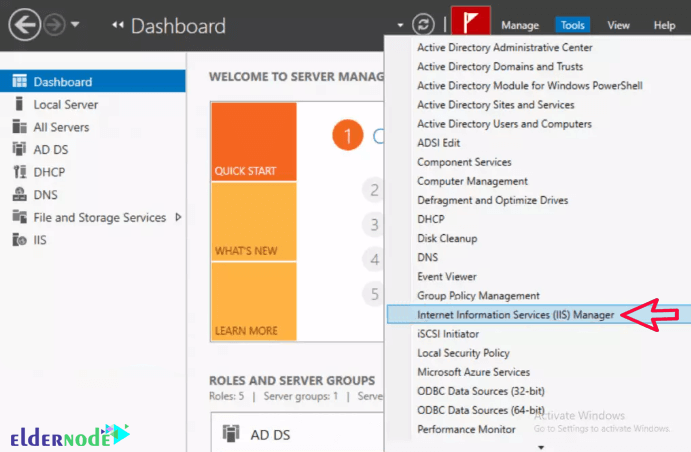Click the WHAT'S NEW tile
This screenshot has height=452, width=691.
254,222
